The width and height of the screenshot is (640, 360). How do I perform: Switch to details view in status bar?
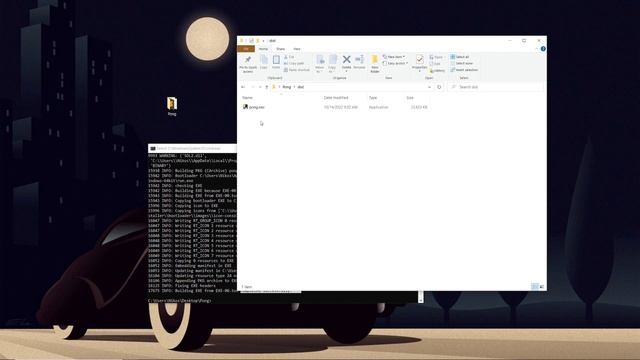tap(535, 287)
